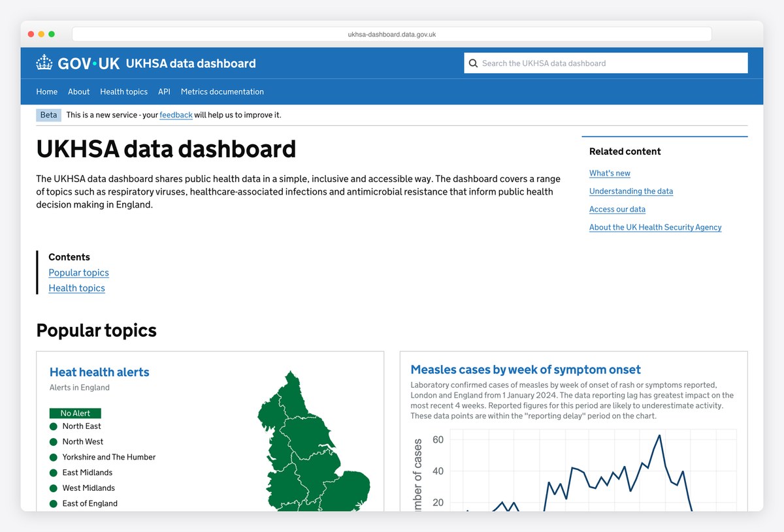
Task: Click the green dot beside North East
Action: [x=54, y=426]
